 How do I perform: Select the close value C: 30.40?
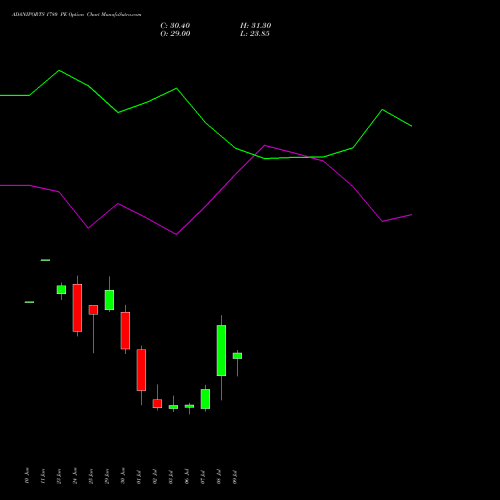tap(175, 26)
